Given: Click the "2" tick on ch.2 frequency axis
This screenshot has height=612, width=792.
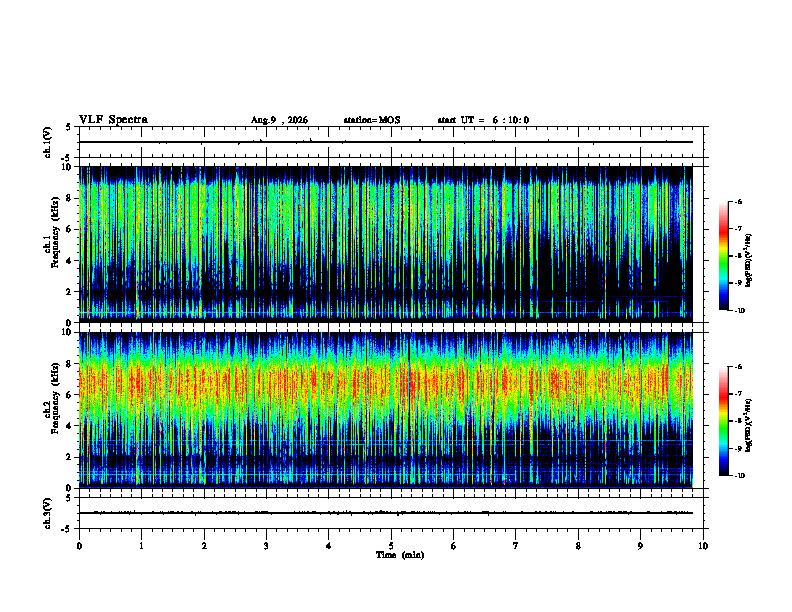Looking at the screenshot, I should 69,457.
